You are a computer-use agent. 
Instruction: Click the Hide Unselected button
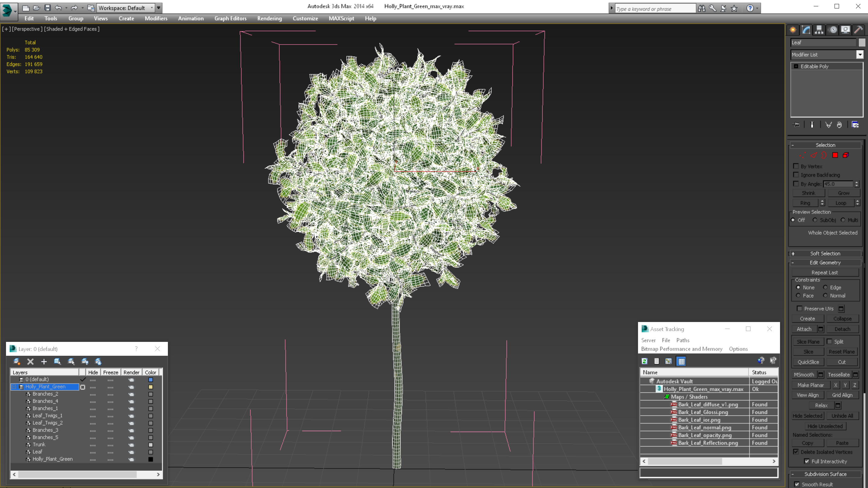(x=825, y=426)
